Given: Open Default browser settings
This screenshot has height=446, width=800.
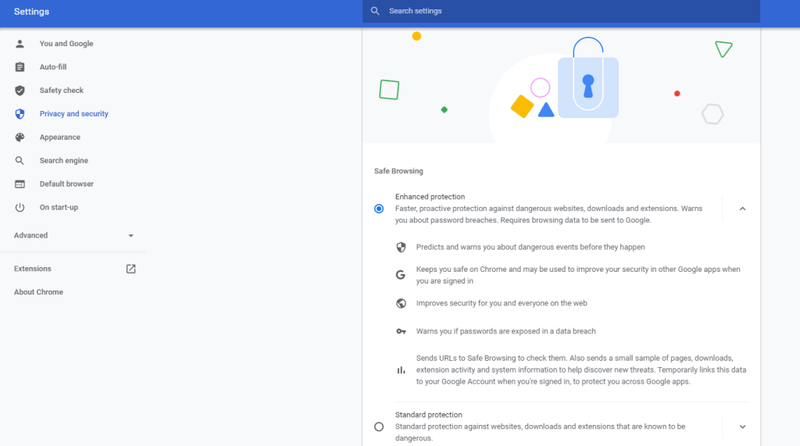Looking at the screenshot, I should (66, 184).
